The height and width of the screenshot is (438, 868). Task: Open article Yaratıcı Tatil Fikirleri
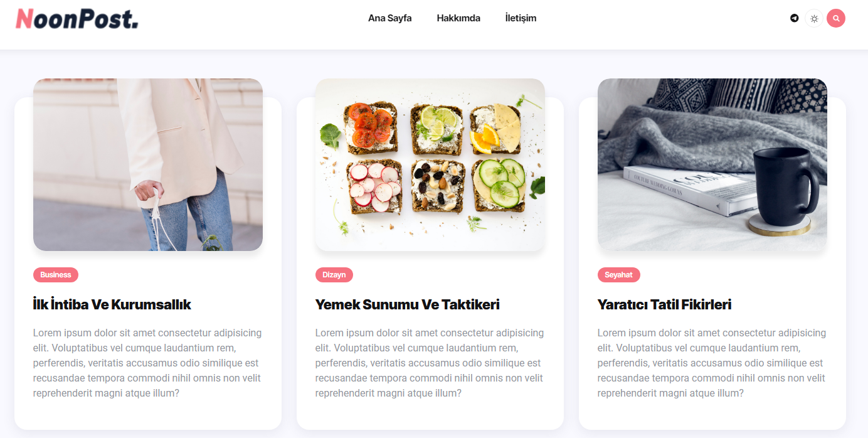coord(665,304)
